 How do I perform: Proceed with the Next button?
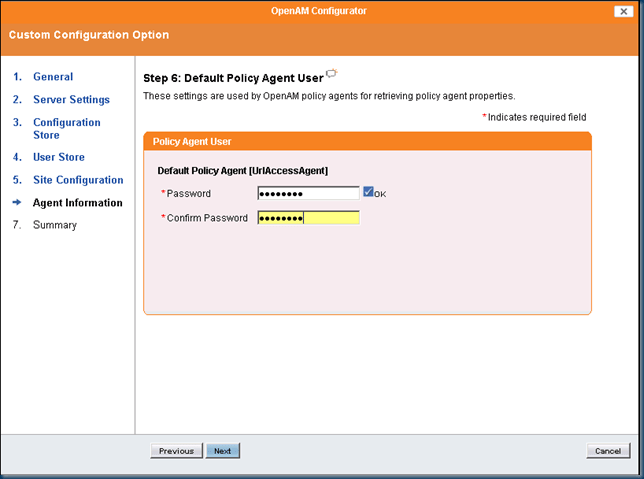point(223,451)
